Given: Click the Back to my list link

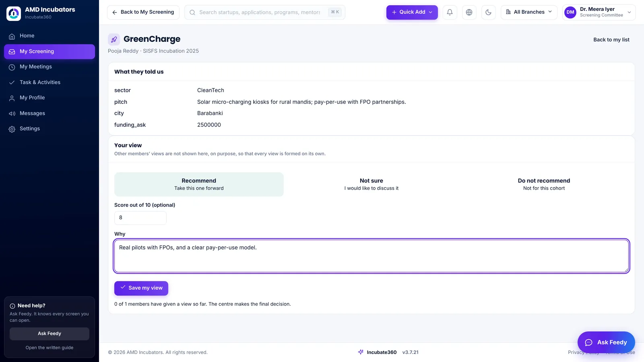Looking at the screenshot, I should (611, 39).
